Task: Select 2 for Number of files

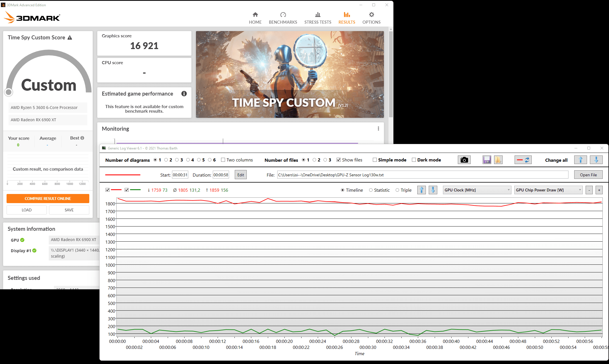Action: point(314,160)
